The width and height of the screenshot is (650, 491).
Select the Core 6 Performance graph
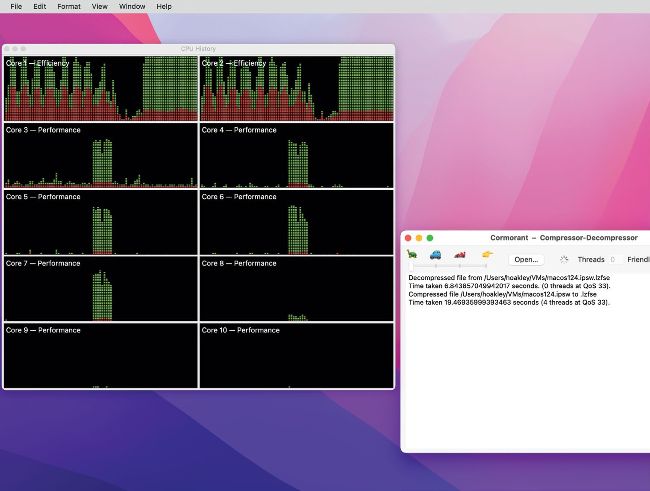tap(296, 222)
